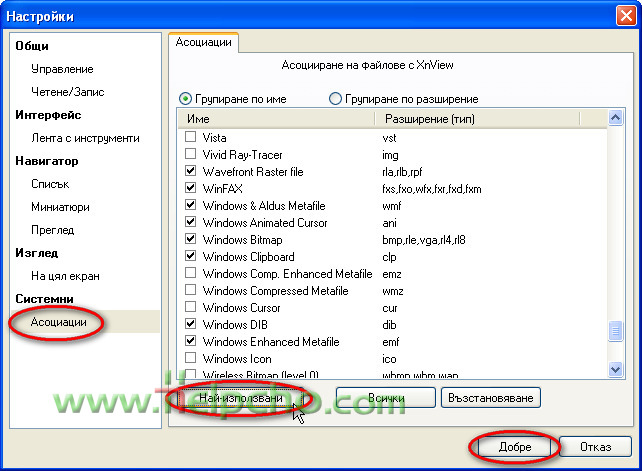The image size is (642, 471).
Task: Check the Windows Icon checkbox
Action: pyautogui.click(x=190, y=358)
